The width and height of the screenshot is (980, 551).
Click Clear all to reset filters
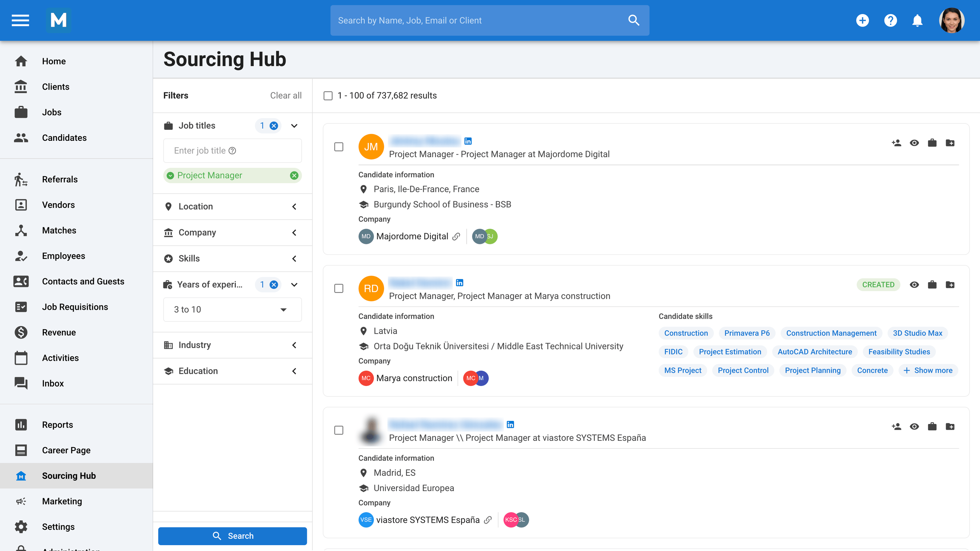click(x=285, y=96)
